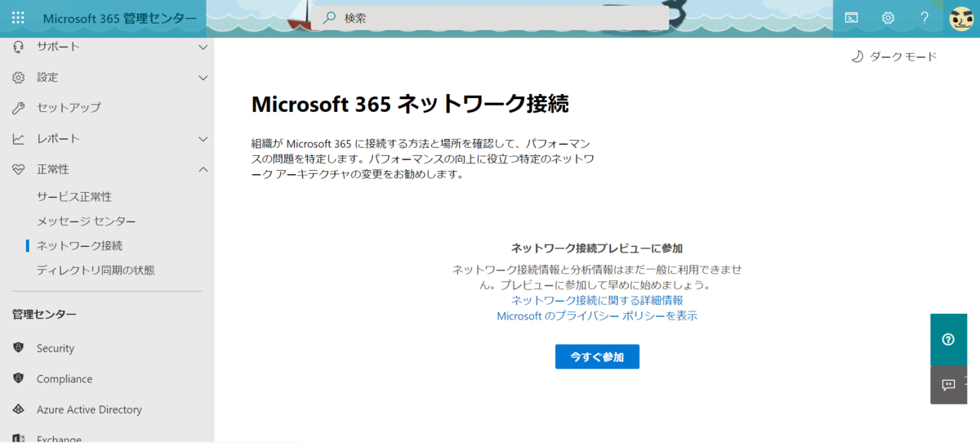Open the app launcher waffle icon
Screen dimensions: 980x443
18,18
